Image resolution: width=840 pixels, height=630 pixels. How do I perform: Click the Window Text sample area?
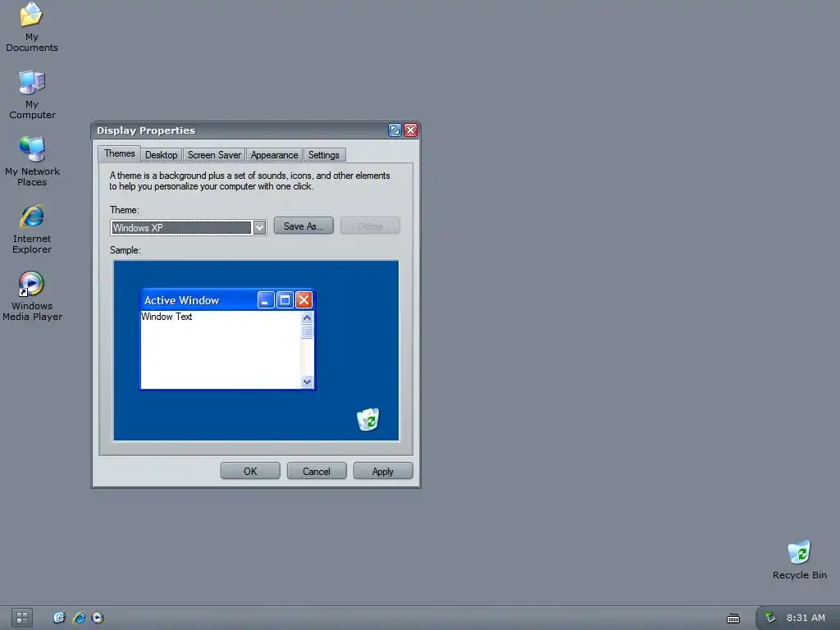pos(221,349)
